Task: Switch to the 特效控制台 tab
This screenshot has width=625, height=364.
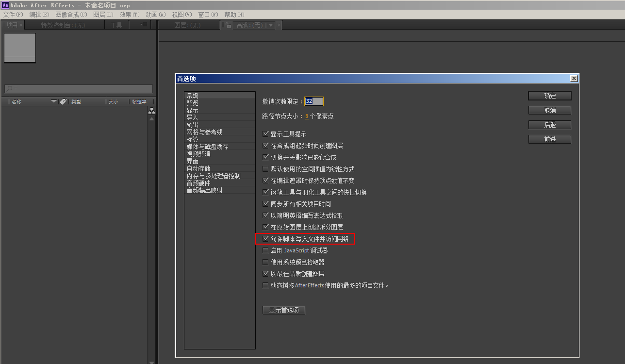Action: point(63,25)
